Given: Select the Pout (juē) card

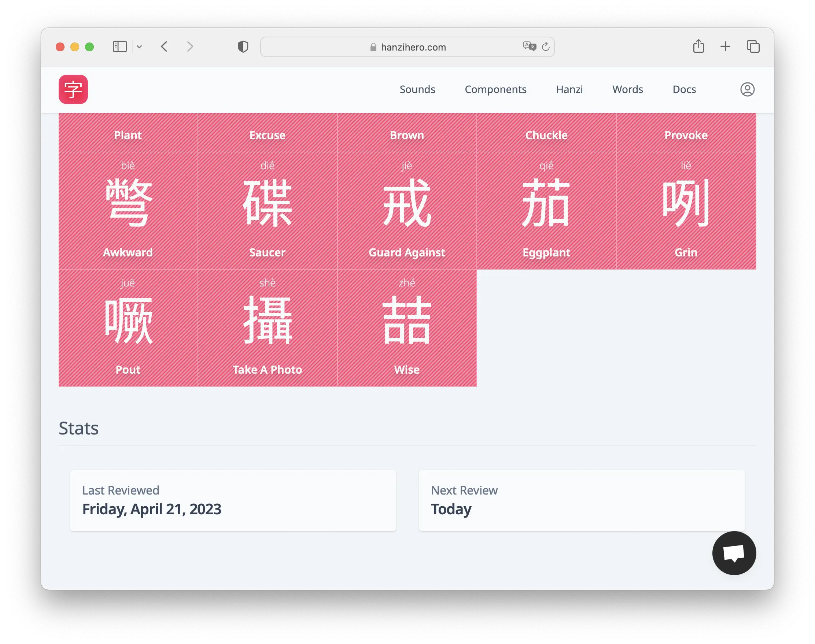Looking at the screenshot, I should click(x=128, y=327).
